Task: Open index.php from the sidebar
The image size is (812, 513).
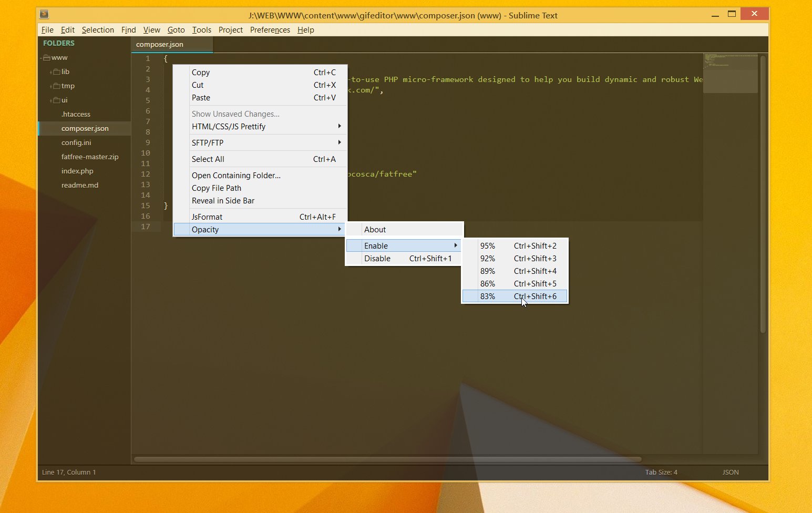Action: [x=77, y=171]
